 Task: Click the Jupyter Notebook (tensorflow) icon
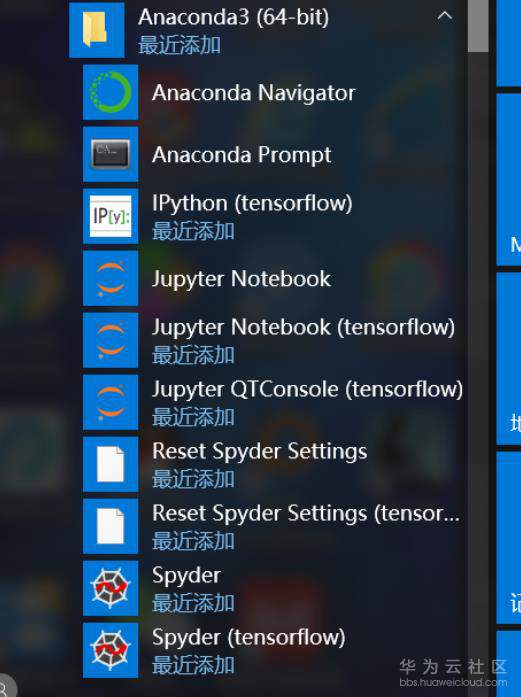110,340
